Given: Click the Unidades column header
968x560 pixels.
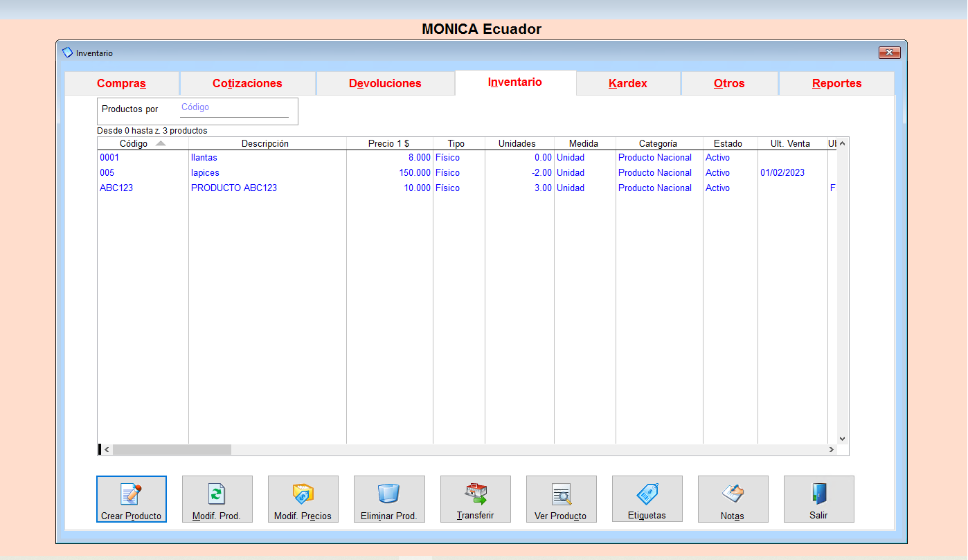Looking at the screenshot, I should tap(519, 143).
